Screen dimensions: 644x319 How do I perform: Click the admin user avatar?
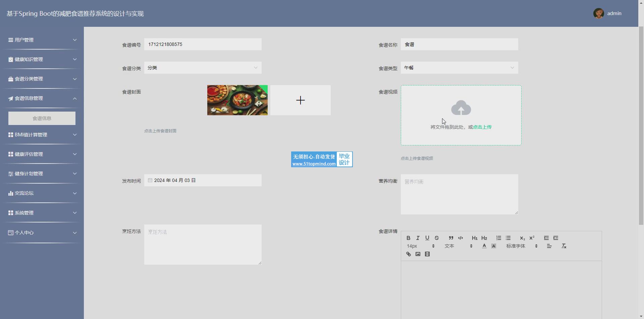[x=598, y=13]
